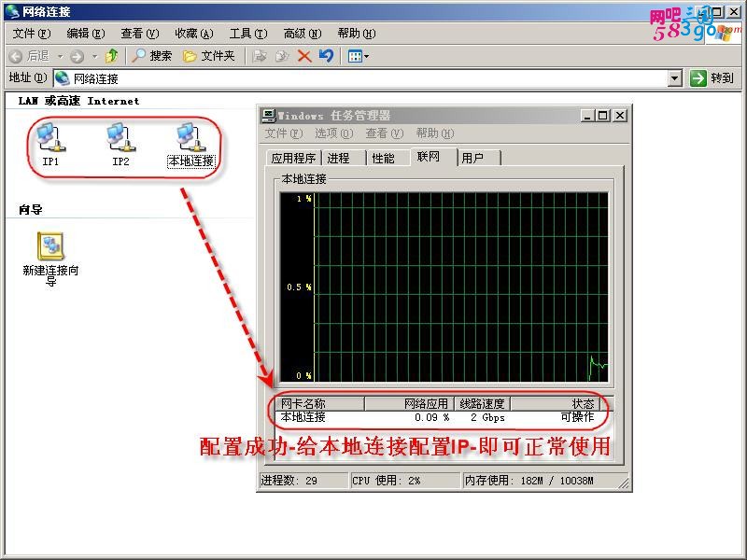Screen dimensions: 747x560
Task: Select the 本地连接 row in adapter list
Action: pos(437,417)
